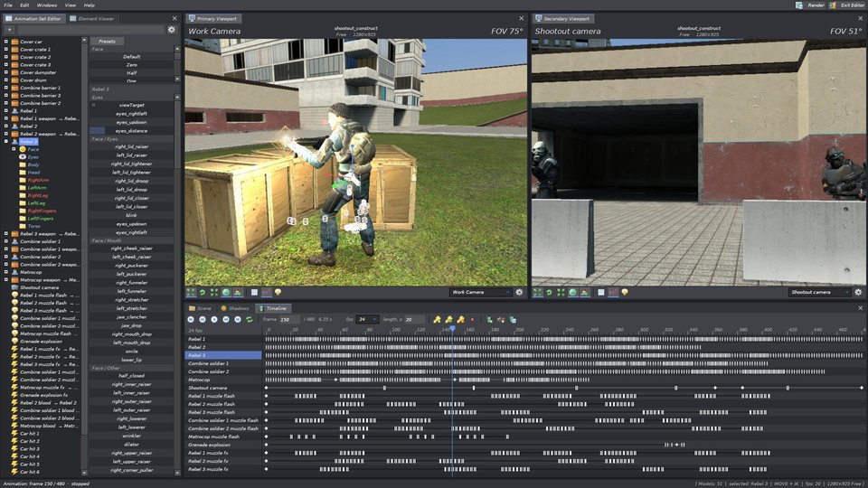
Task: Toggle the viewTarget checkbox in Eyes section
Action: (93, 105)
